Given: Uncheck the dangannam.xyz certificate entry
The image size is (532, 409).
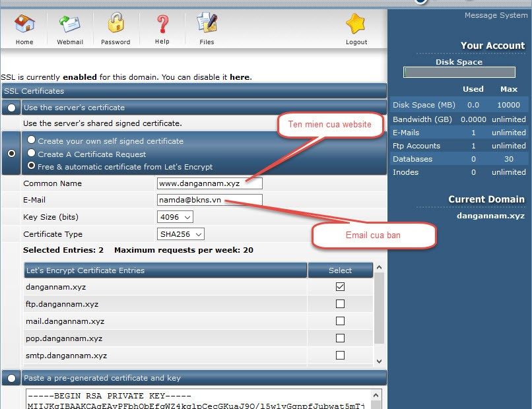Looking at the screenshot, I should [340, 286].
